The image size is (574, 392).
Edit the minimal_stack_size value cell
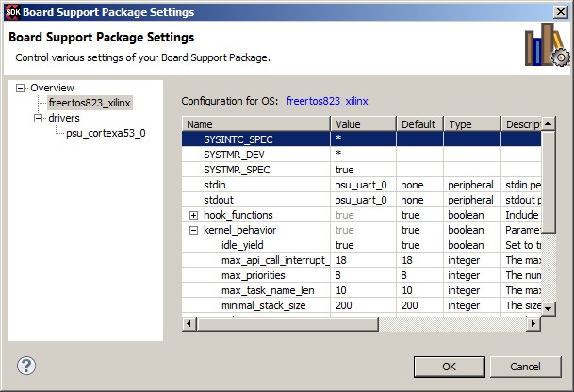(362, 305)
